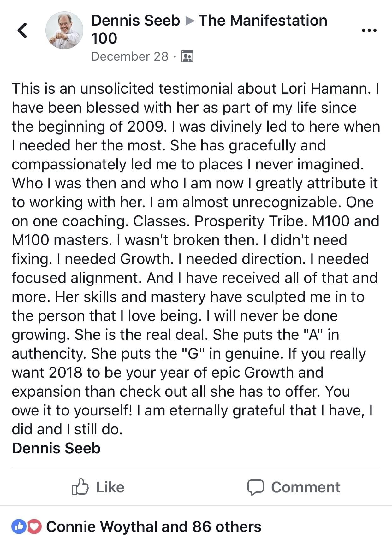Click the thumbs-up icon to like
This screenshot has width=392, height=547.
point(80,487)
